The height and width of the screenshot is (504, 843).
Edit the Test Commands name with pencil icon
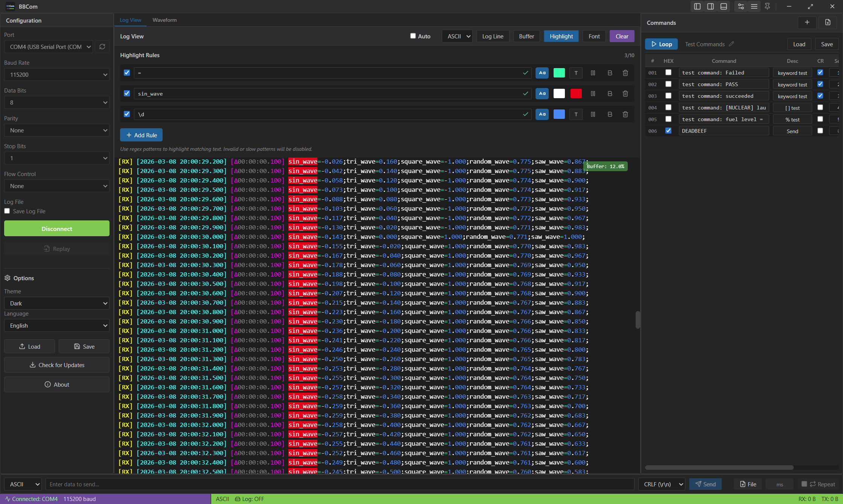point(731,44)
